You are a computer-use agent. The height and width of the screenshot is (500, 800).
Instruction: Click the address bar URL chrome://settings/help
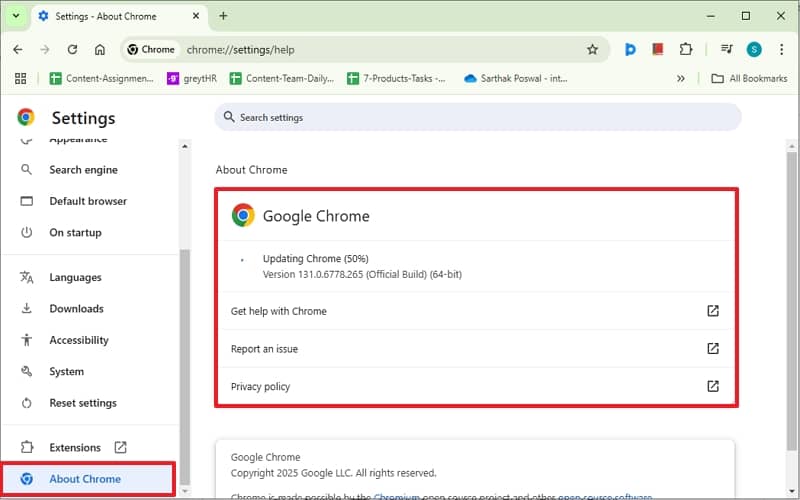click(240, 50)
